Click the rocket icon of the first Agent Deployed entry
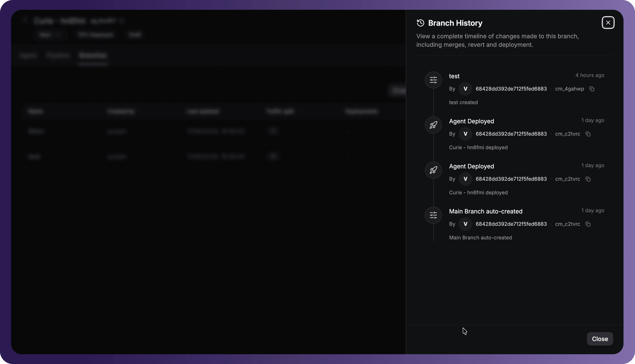 coord(433,125)
